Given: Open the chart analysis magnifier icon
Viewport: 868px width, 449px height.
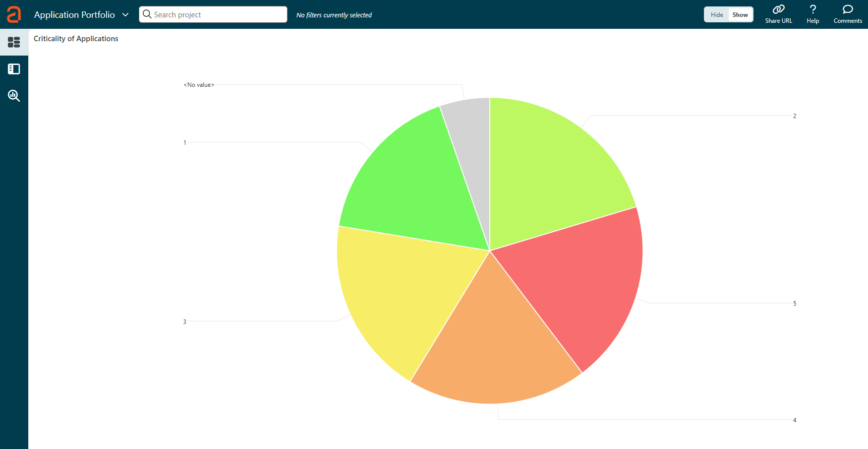Looking at the screenshot, I should (x=14, y=96).
